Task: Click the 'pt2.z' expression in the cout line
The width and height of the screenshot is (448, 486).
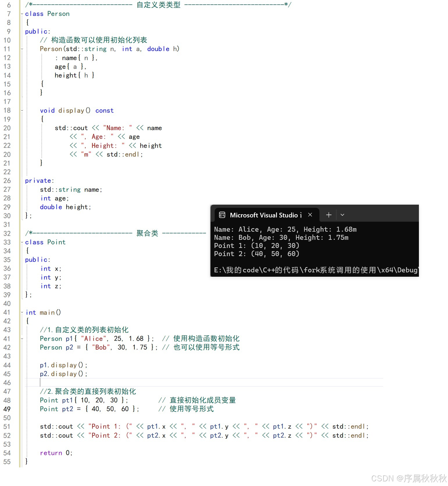Action: tap(282, 435)
